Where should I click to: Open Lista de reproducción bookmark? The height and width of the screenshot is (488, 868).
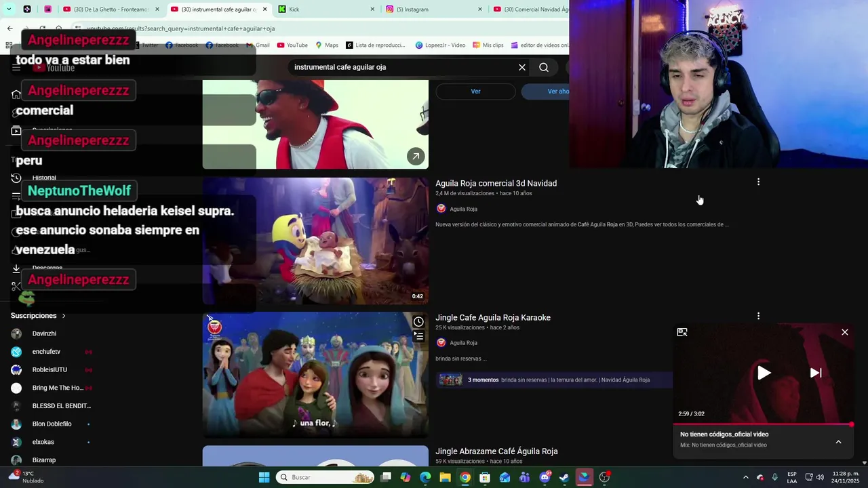(x=376, y=45)
